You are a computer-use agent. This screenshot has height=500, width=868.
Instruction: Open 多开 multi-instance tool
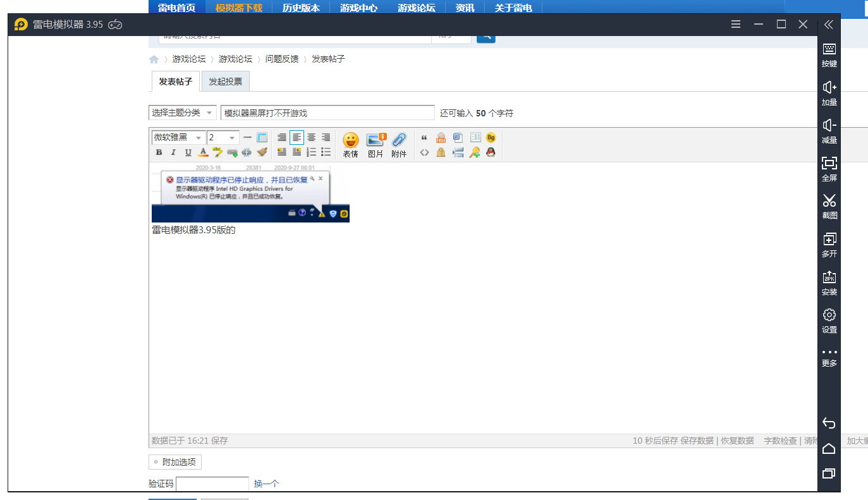point(829,244)
